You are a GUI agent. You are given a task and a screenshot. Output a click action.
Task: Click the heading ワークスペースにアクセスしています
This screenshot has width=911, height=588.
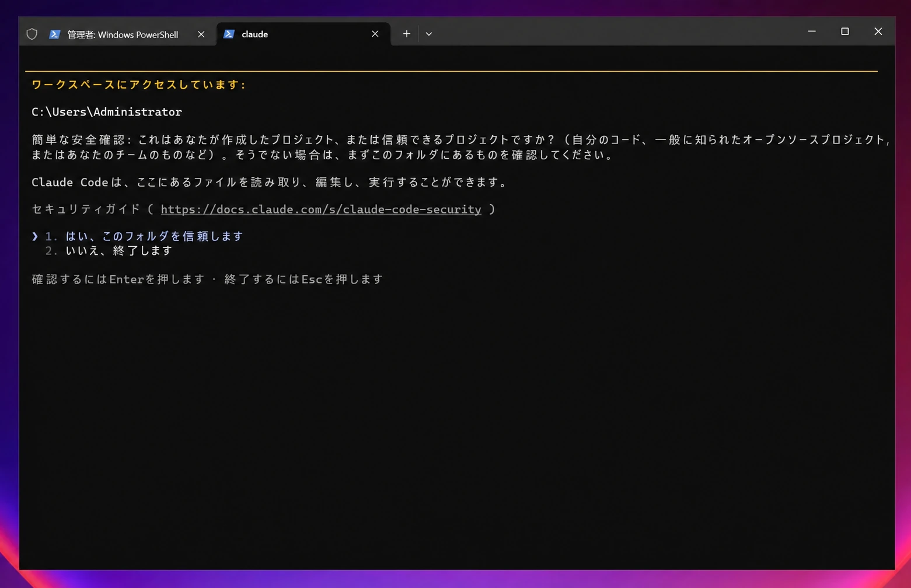point(138,85)
